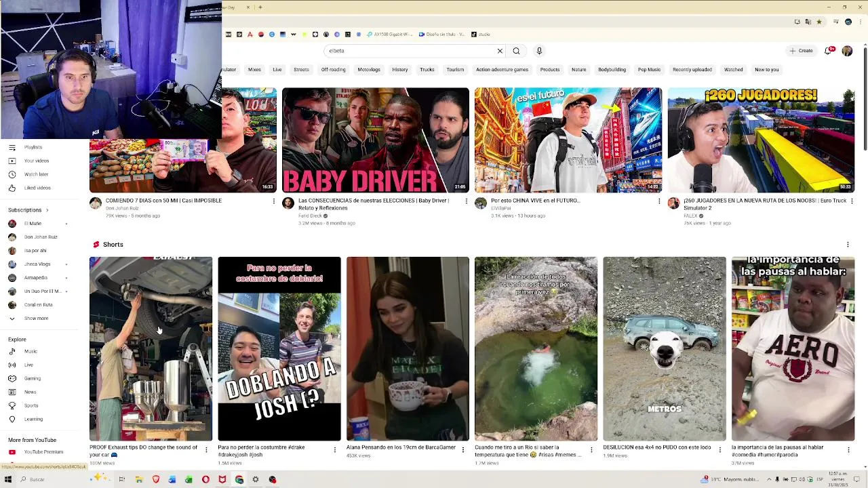Image resolution: width=868 pixels, height=488 pixels.
Task: Select the Mixes filter chip
Action: click(x=254, y=70)
